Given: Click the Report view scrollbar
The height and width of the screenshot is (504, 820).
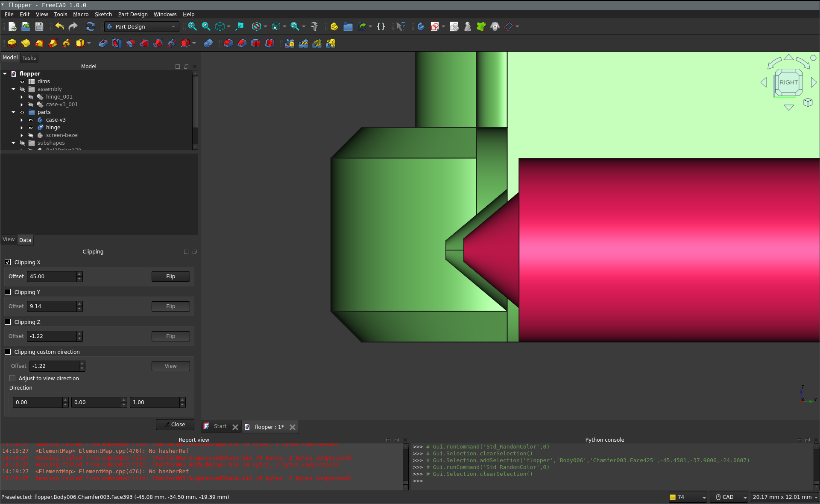Looking at the screenshot, I should click(406, 467).
